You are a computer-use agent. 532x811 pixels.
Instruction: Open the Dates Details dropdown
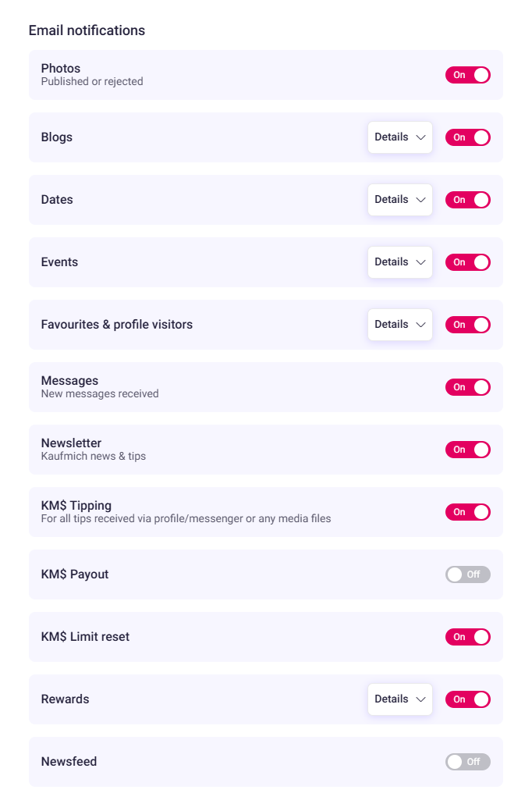coord(399,200)
